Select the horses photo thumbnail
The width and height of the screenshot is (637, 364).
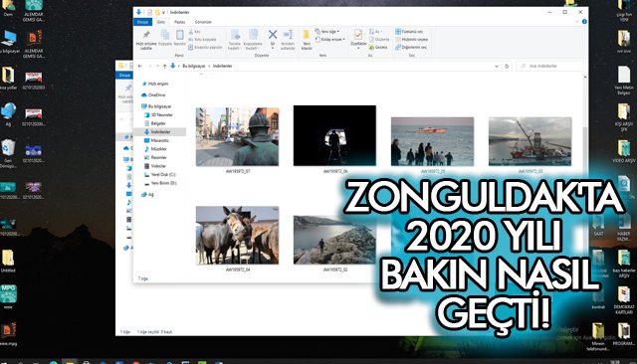click(x=237, y=236)
